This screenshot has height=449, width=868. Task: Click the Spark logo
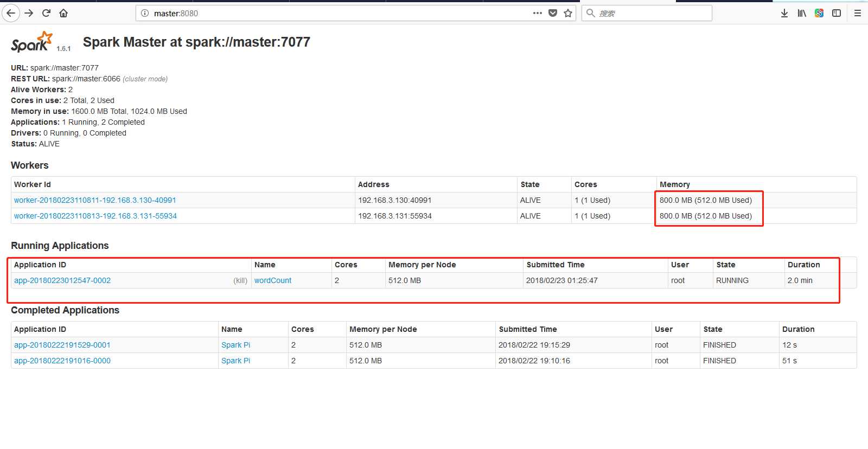(x=32, y=42)
